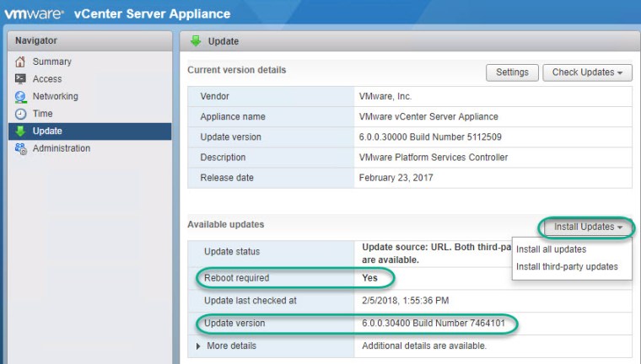Open the Check Updates dropdown
Screen dimensions: 641x364
[588, 72]
